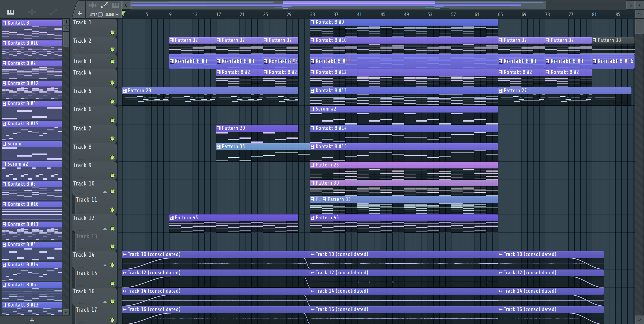Collapse the Track 16 group arrow
644x324 pixels.
point(105,302)
